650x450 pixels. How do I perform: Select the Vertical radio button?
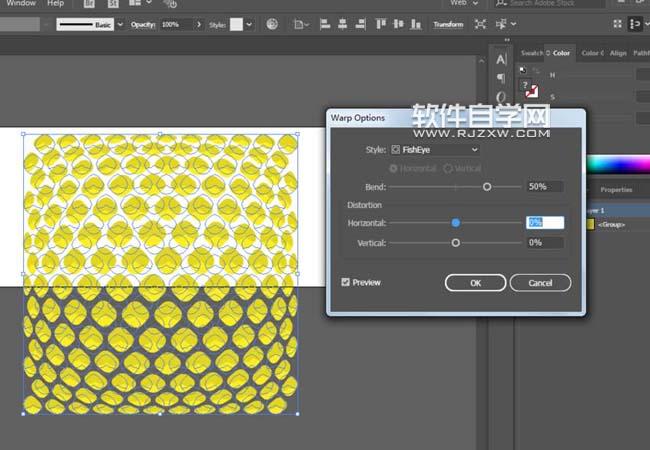click(x=447, y=168)
